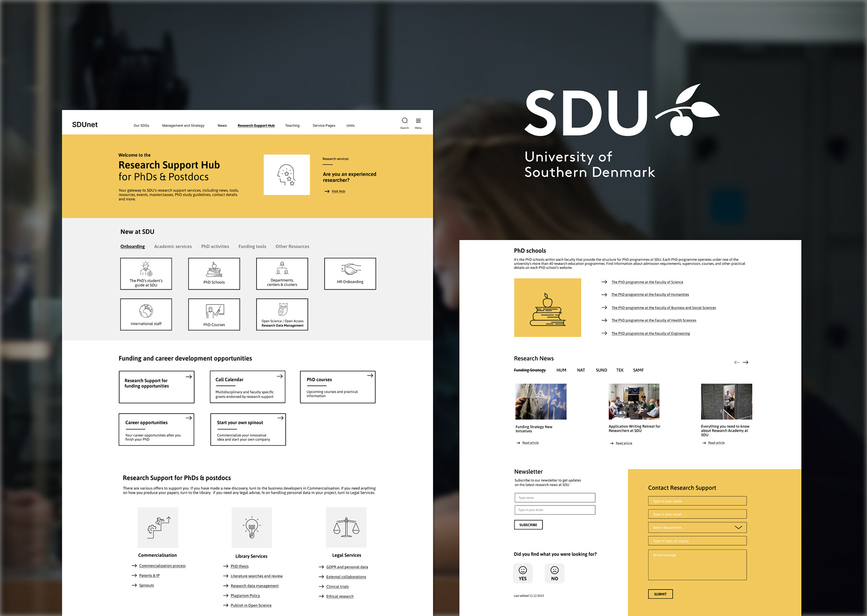The image size is (867, 616).
Task: Click the Commercialisation stairs icon
Action: tap(158, 527)
